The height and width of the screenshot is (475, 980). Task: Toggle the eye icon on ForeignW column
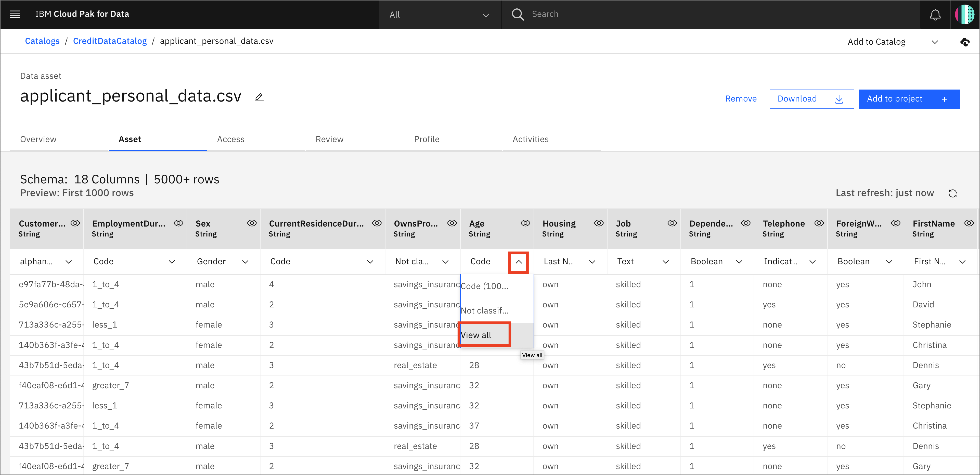coord(895,223)
